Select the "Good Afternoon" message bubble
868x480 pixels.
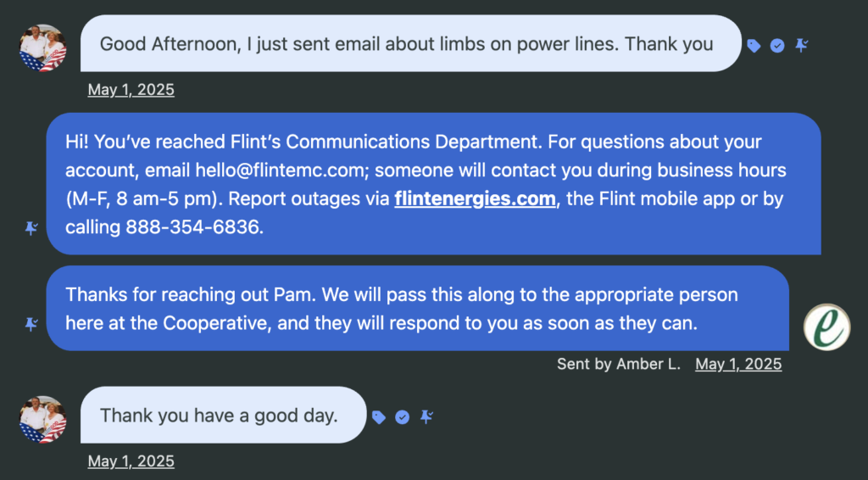point(407,44)
